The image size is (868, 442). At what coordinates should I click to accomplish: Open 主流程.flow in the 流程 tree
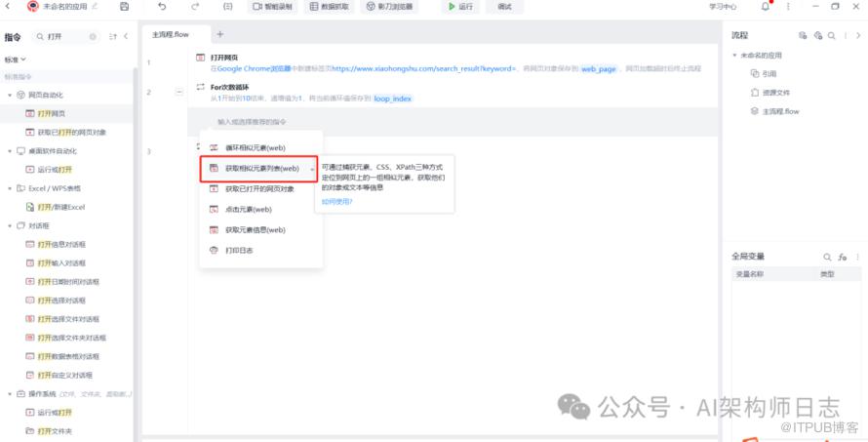(x=774, y=111)
